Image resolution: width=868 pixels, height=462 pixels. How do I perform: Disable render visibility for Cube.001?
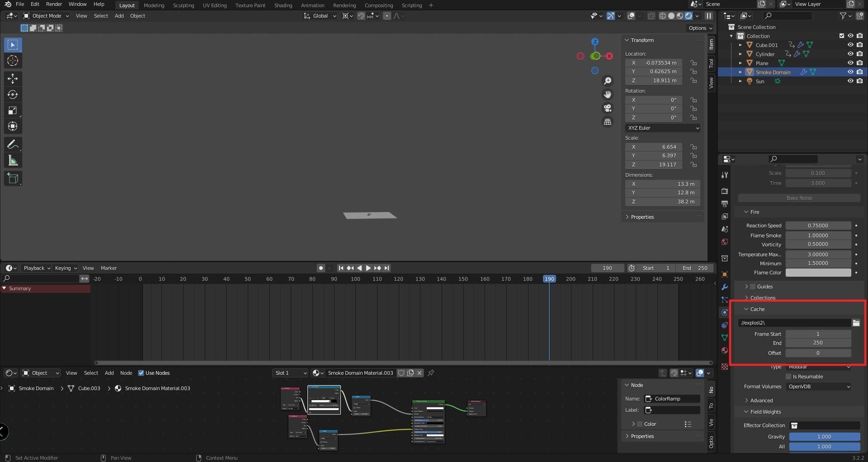[x=859, y=45]
